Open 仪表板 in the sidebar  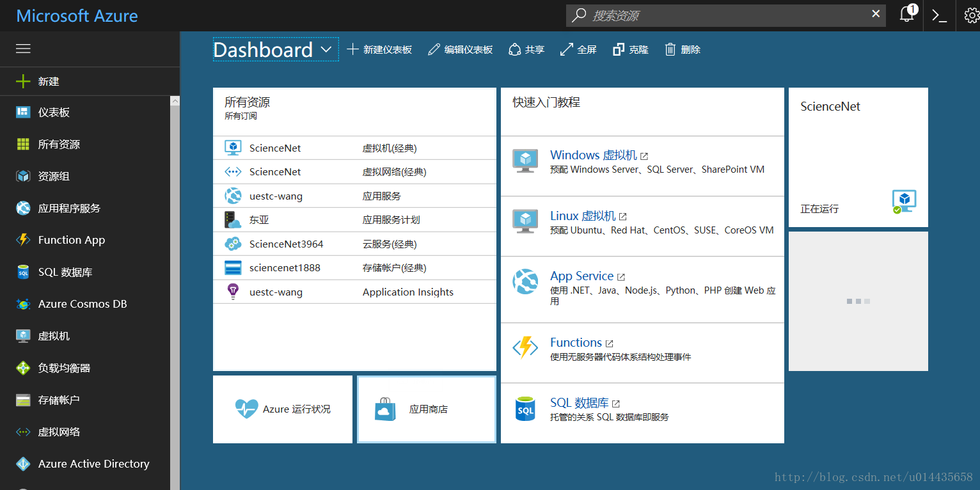(85, 113)
